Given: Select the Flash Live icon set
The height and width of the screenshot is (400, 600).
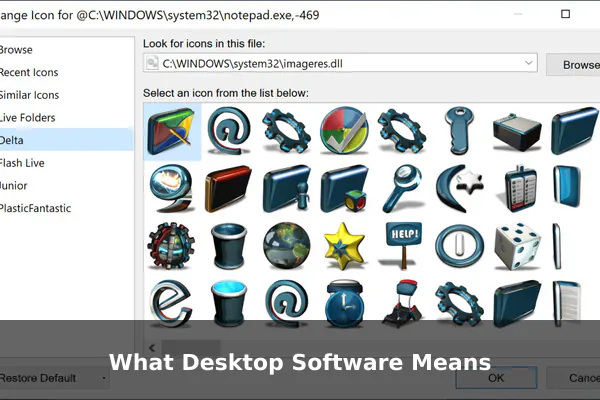Looking at the screenshot, I should (22, 163).
